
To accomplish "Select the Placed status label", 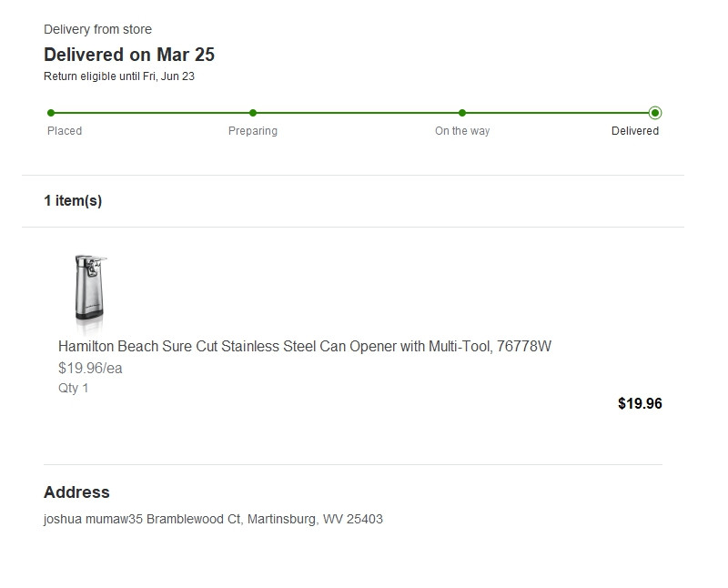I will (65, 131).
